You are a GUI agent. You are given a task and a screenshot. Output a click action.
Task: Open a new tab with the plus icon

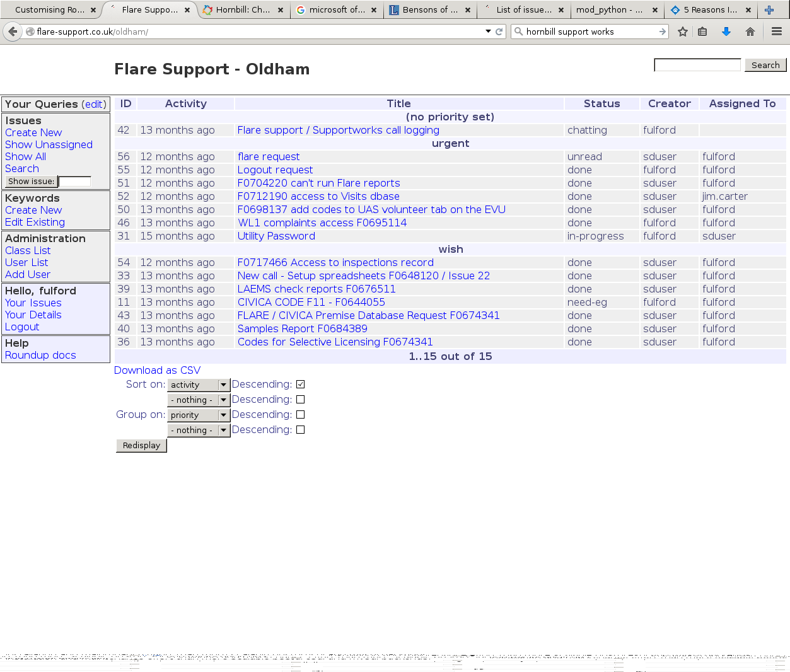point(769,10)
